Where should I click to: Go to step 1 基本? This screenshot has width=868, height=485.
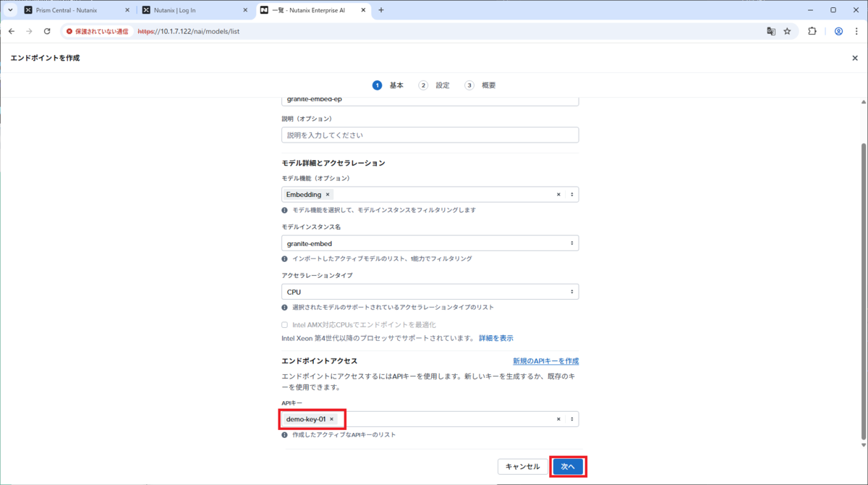coord(388,85)
